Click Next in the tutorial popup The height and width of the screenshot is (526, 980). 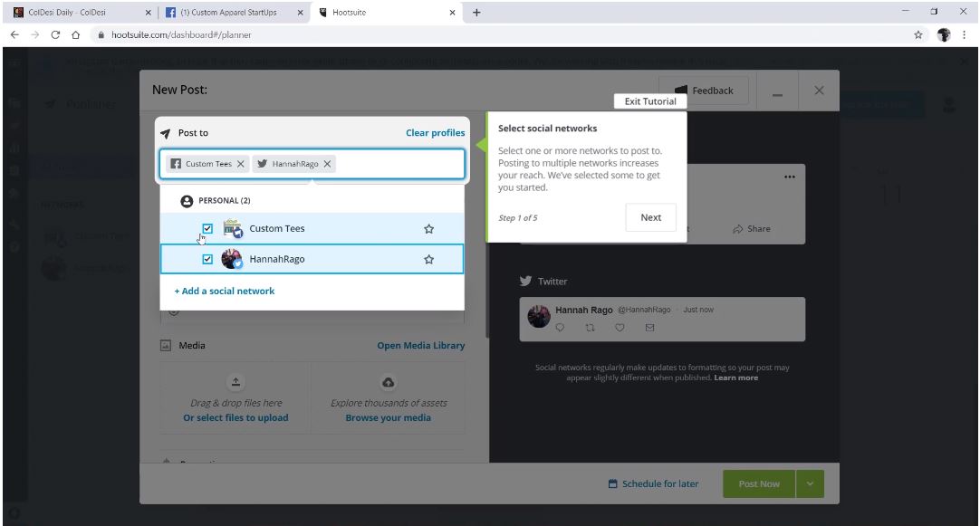pos(650,217)
